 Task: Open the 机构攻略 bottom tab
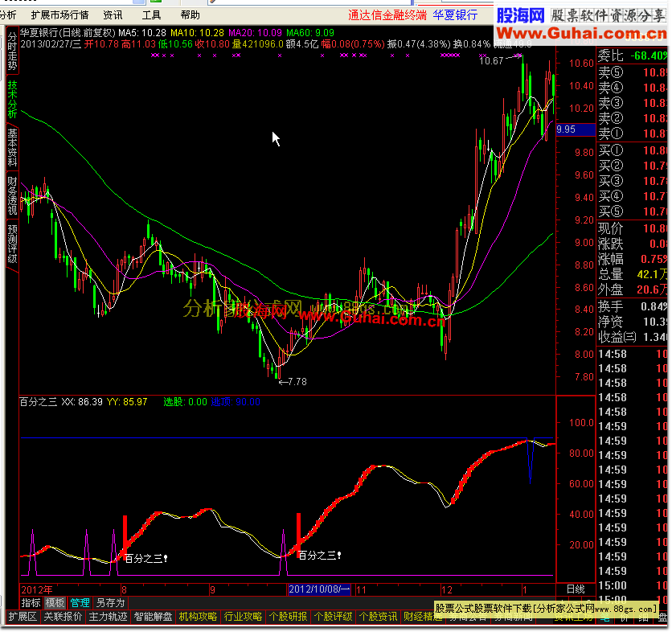(198, 617)
